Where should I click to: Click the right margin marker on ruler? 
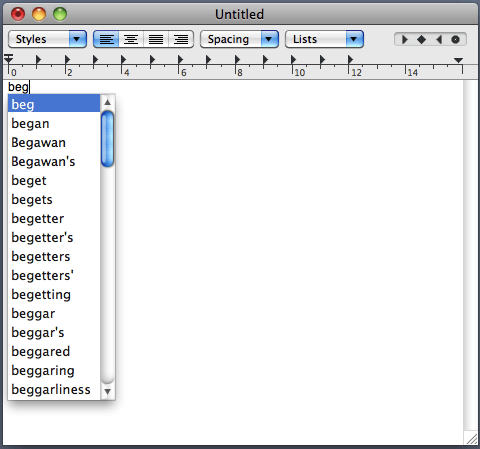458,60
